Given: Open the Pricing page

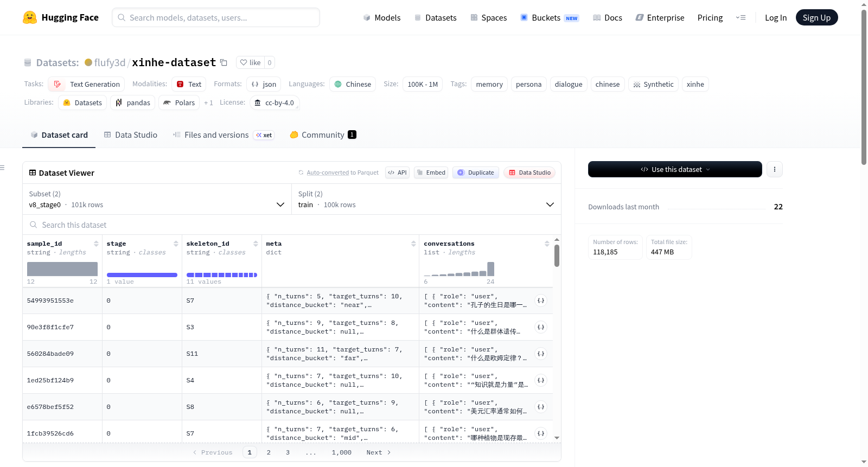Looking at the screenshot, I should coord(710,17).
